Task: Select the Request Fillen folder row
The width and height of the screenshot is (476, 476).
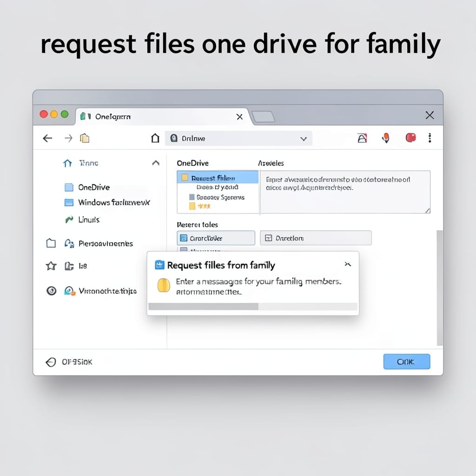Action: [218, 178]
